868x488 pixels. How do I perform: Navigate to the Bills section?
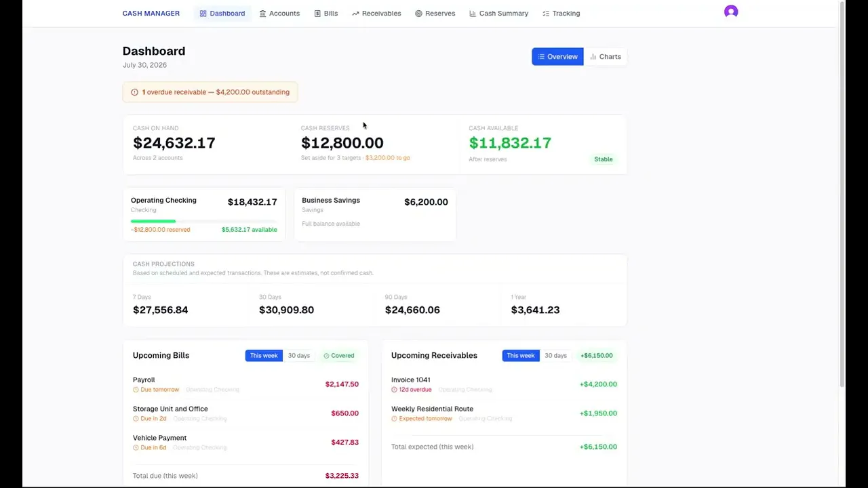(326, 14)
